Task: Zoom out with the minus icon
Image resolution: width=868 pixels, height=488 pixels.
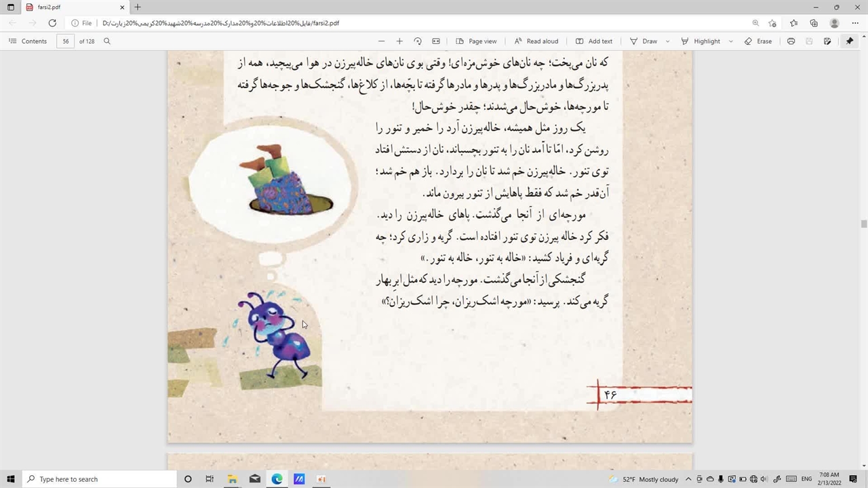Action: coord(381,41)
